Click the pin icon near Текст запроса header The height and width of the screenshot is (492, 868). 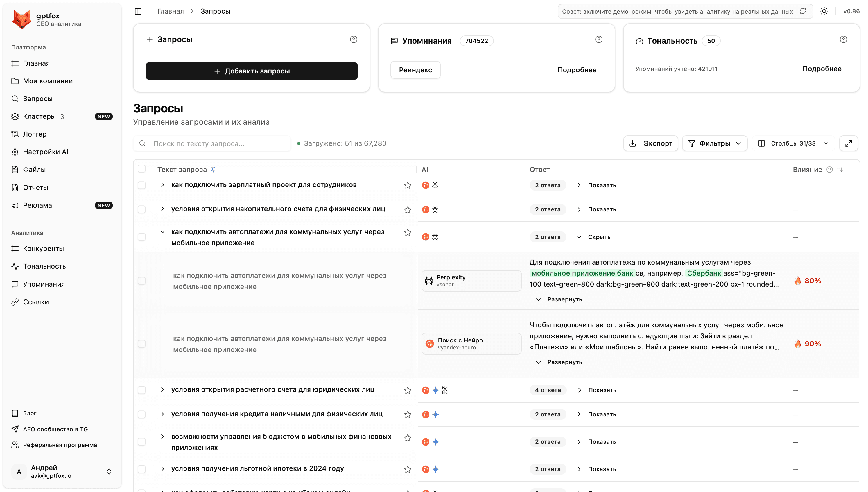[213, 169]
